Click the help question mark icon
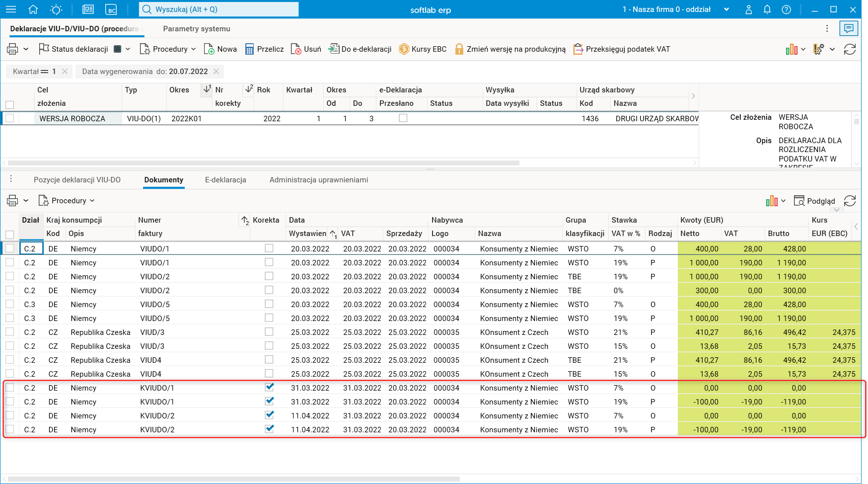The height and width of the screenshot is (484, 868). pyautogui.click(x=786, y=9)
